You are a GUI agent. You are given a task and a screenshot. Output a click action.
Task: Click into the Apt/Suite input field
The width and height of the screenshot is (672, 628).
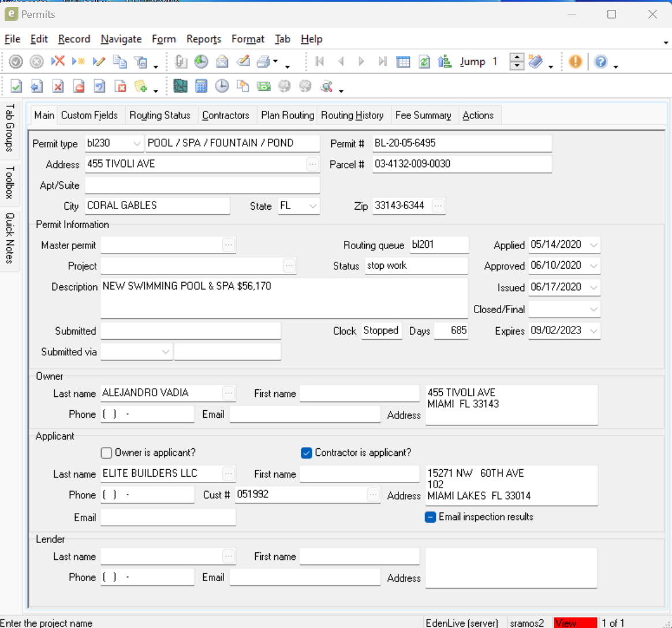point(202,185)
